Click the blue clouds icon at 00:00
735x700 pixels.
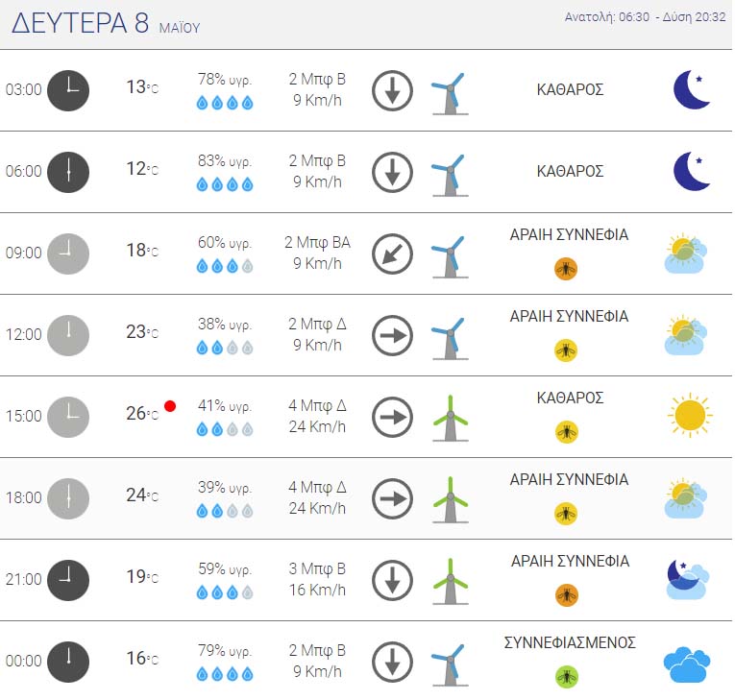click(x=687, y=664)
